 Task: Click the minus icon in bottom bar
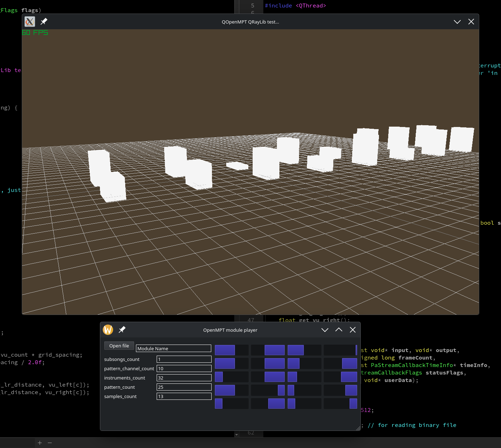[50, 443]
